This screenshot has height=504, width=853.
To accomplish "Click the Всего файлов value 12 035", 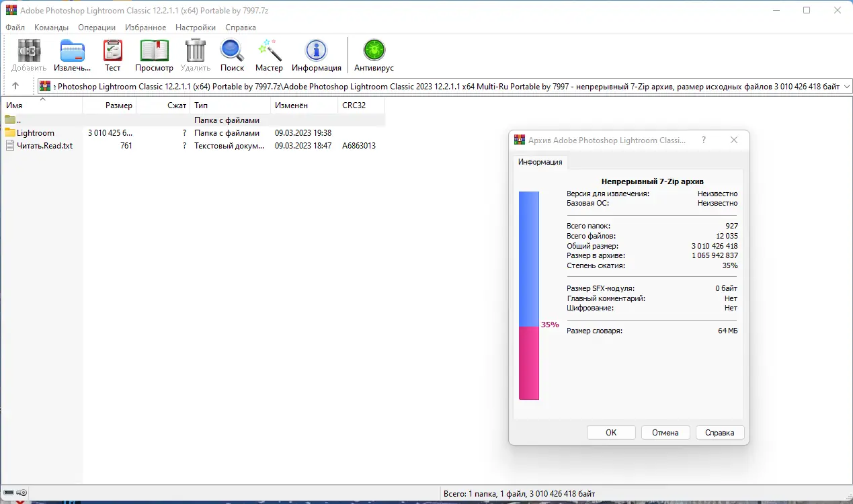I will click(727, 236).
